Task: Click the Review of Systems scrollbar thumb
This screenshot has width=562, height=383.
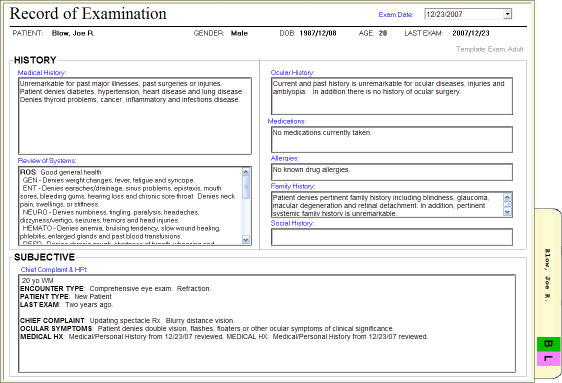Action: [246, 187]
